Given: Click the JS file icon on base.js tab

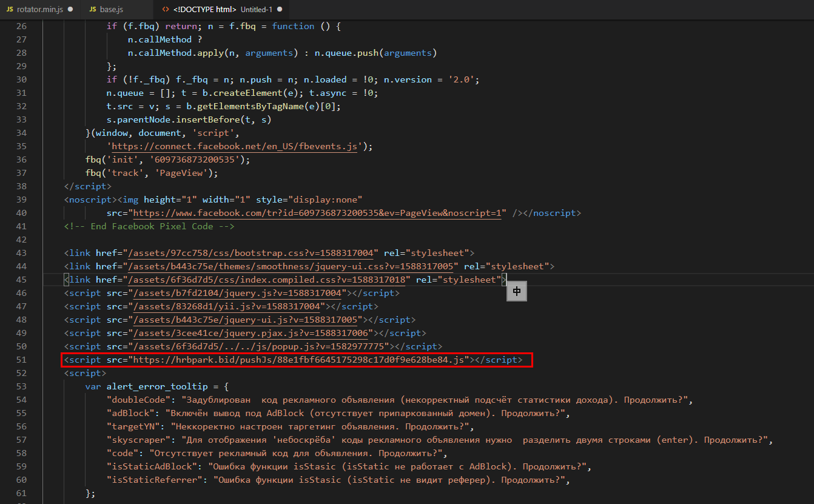Looking at the screenshot, I should pyautogui.click(x=93, y=10).
